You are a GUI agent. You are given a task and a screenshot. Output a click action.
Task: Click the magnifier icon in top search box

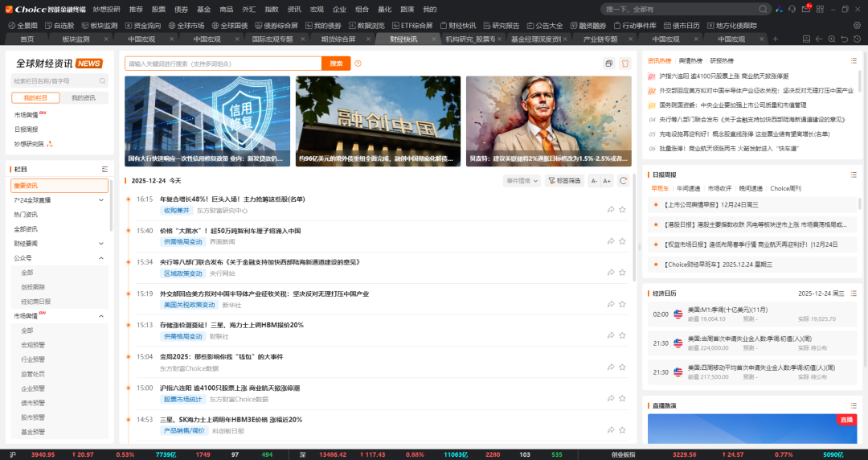(763, 9)
